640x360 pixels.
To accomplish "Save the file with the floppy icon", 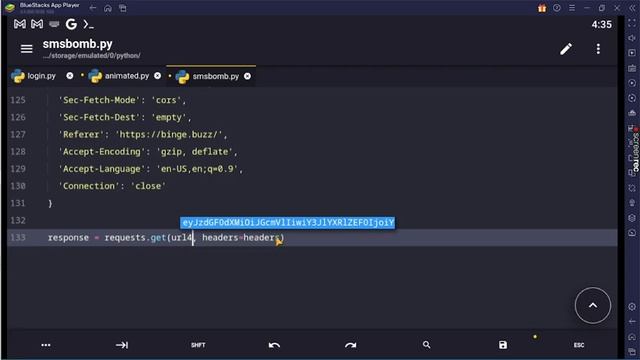I will (x=503, y=345).
